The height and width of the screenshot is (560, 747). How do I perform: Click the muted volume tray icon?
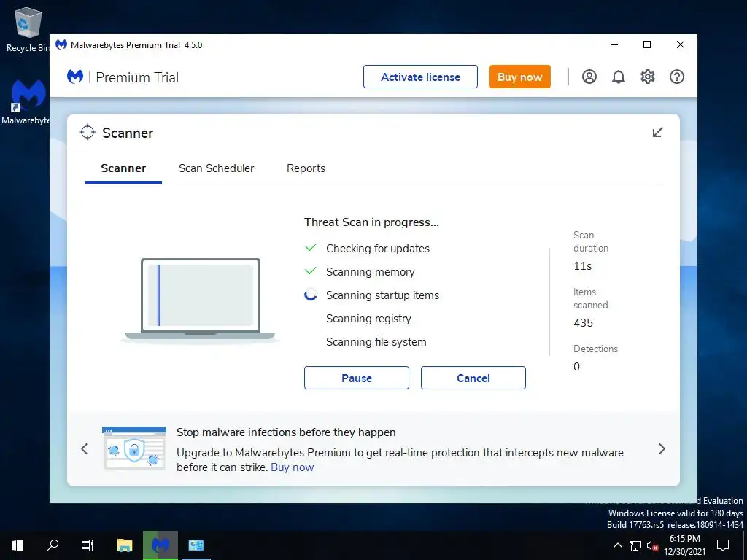coord(652,545)
